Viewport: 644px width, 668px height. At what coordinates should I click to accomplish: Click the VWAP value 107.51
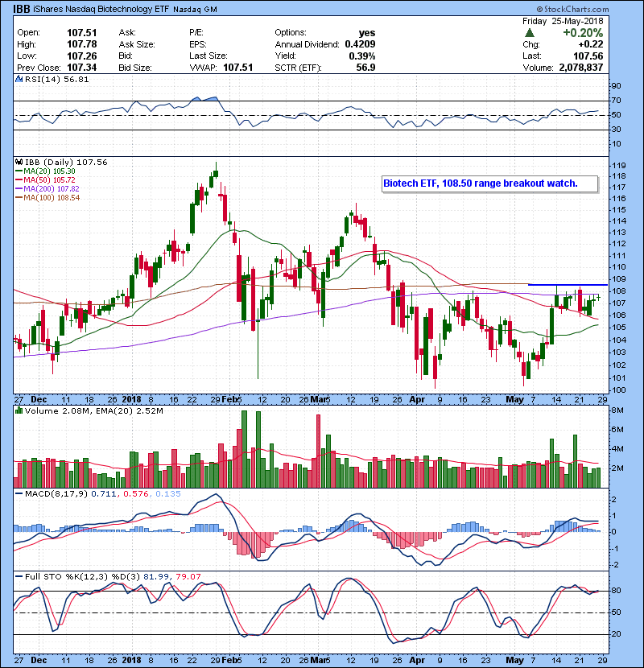pos(237,68)
